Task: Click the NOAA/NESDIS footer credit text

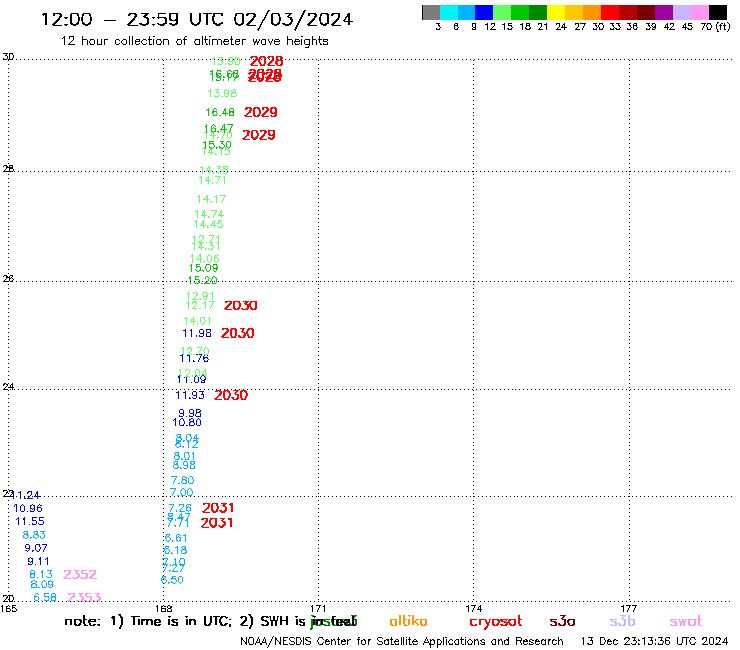Action: pos(402,642)
